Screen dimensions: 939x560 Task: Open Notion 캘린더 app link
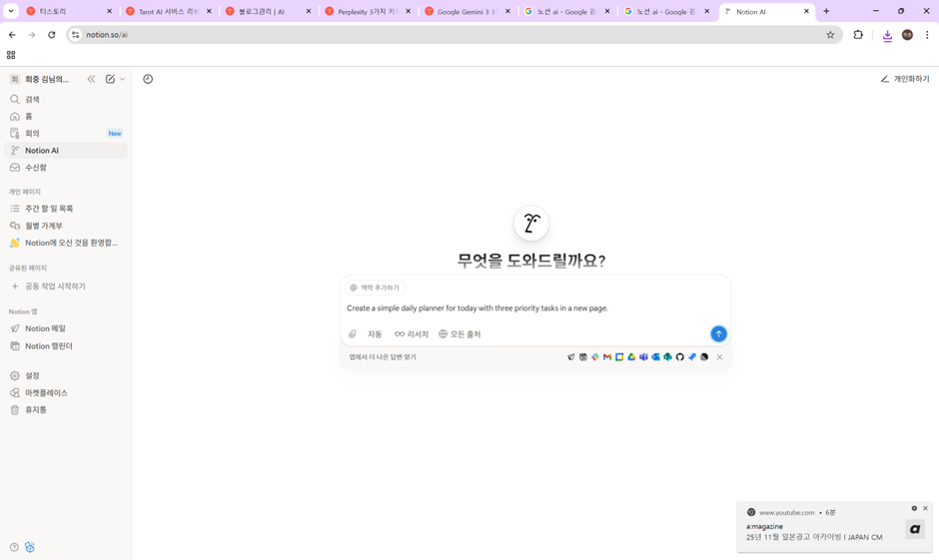click(66, 345)
